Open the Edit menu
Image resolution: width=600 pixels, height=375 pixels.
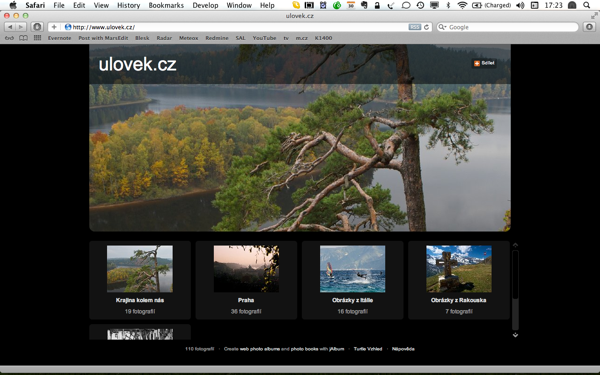79,5
